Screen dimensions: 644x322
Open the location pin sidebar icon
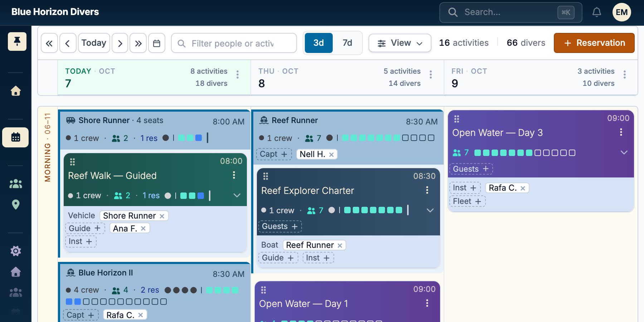click(x=15, y=205)
